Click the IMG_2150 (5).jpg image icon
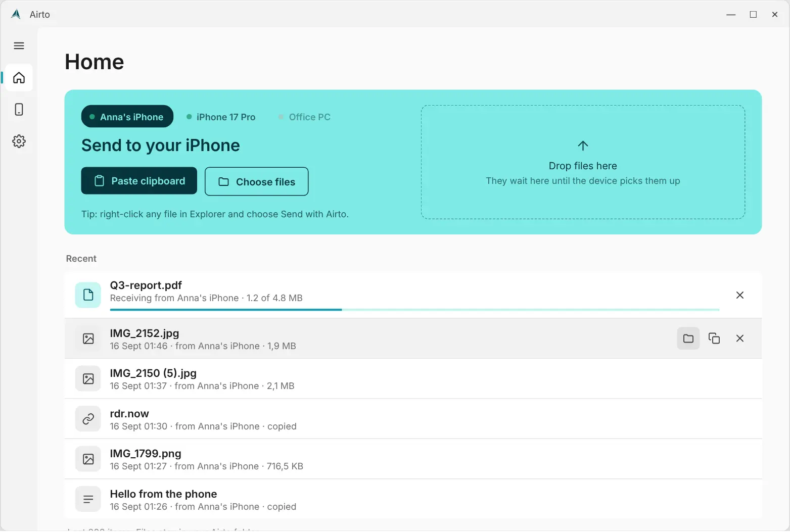The image size is (790, 532). click(88, 379)
